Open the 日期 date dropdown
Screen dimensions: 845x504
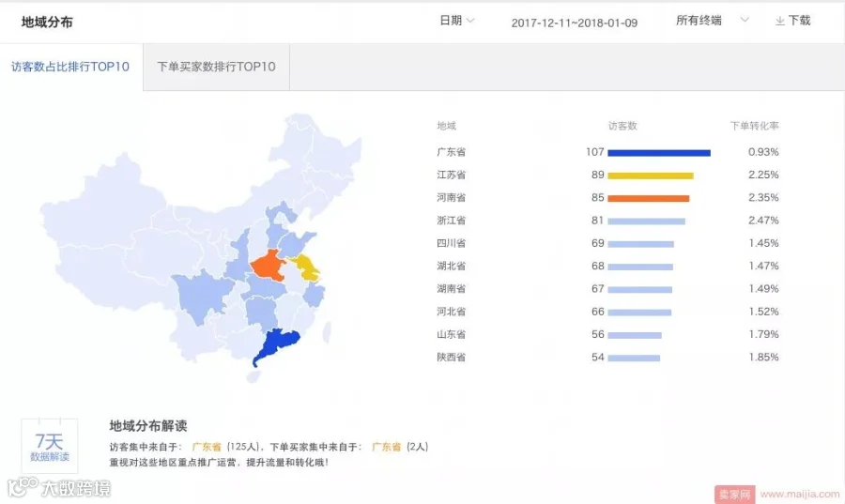[456, 21]
